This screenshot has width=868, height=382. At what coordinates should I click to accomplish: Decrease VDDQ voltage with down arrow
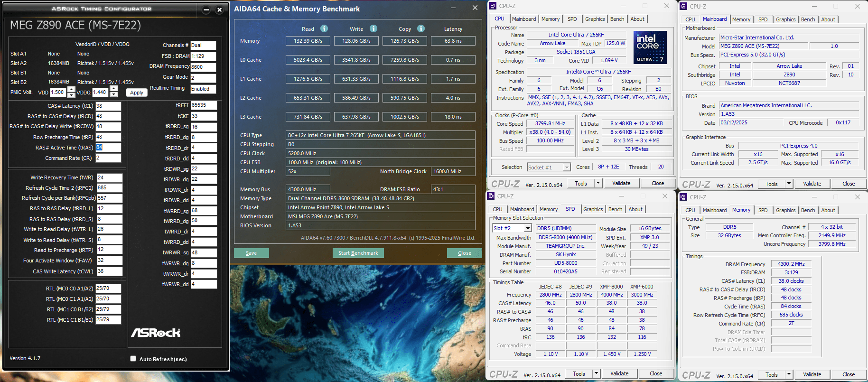(x=114, y=95)
